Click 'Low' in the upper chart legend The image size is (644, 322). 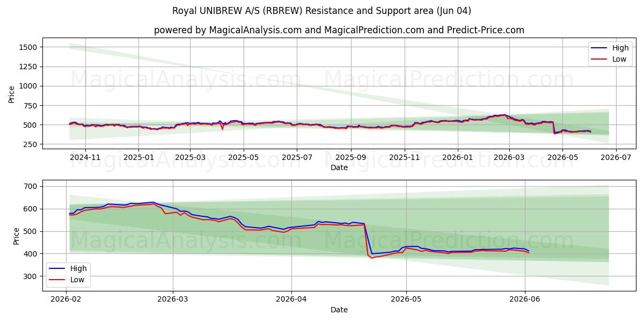[x=619, y=59]
